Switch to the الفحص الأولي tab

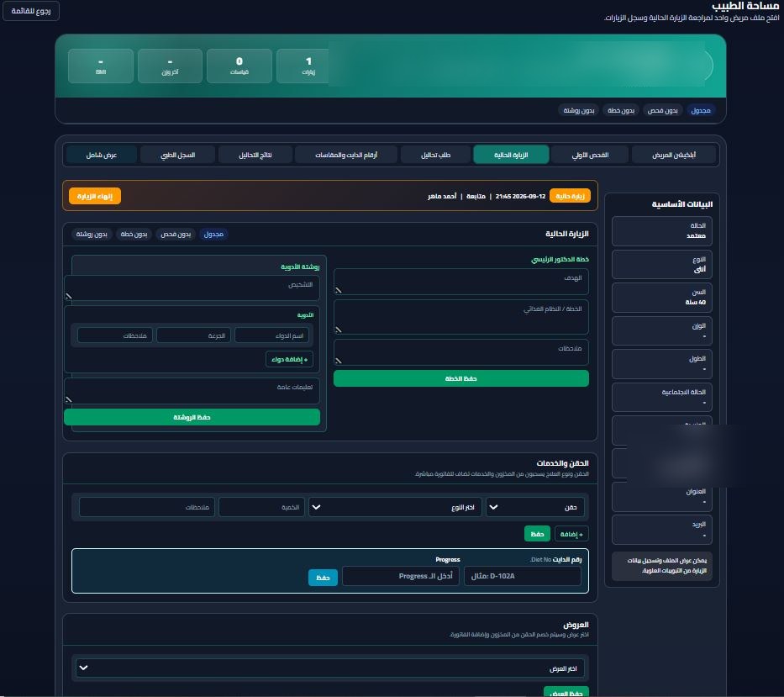590,155
